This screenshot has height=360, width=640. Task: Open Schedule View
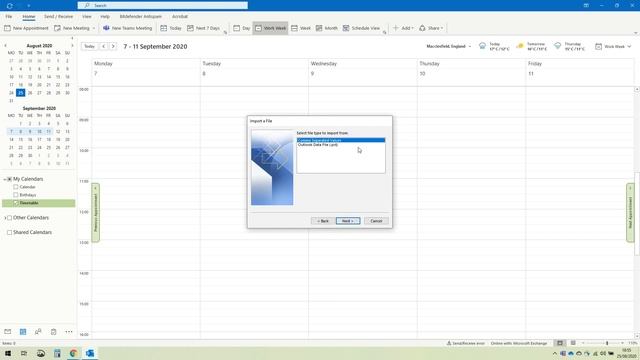(x=361, y=28)
